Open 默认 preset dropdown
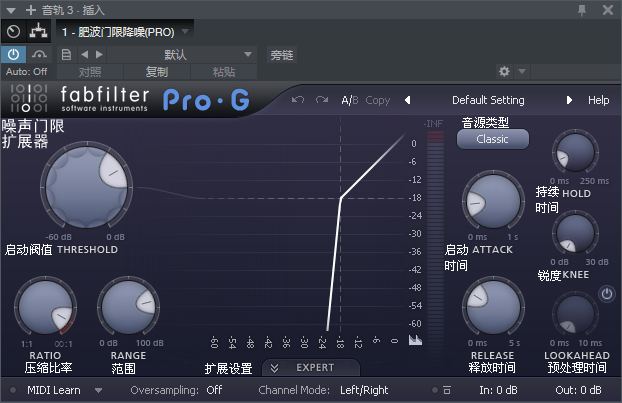Viewport: 622px width, 403px height. 182,54
